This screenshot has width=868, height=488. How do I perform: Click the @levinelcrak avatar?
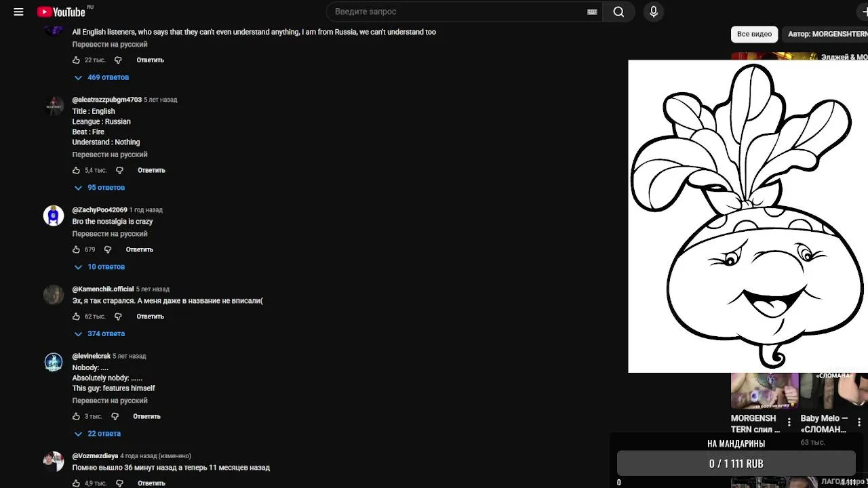pos(54,362)
